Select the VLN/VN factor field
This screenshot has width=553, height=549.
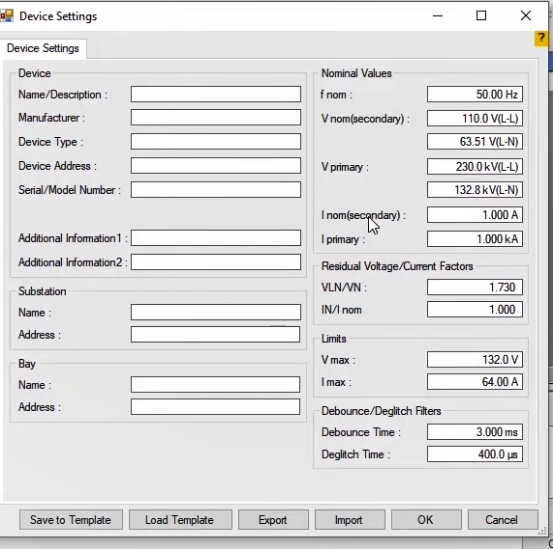click(475, 287)
